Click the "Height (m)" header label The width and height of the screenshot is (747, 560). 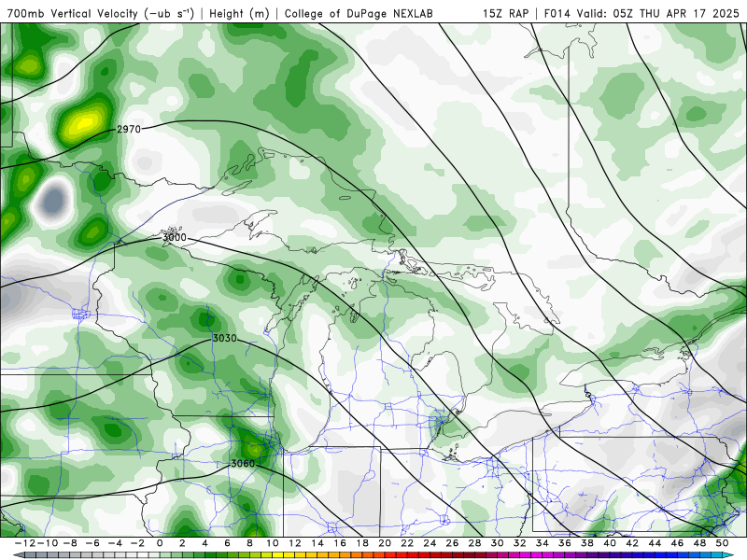coord(239,13)
